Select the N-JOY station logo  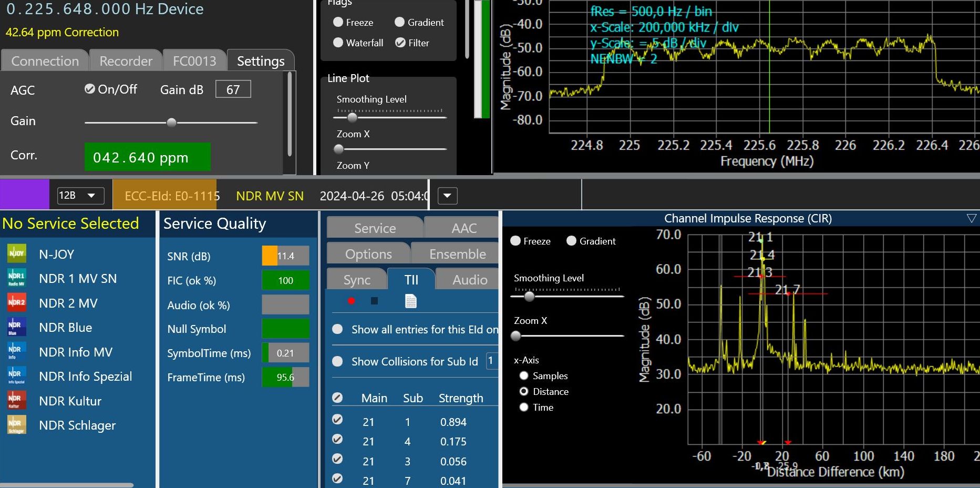17,253
